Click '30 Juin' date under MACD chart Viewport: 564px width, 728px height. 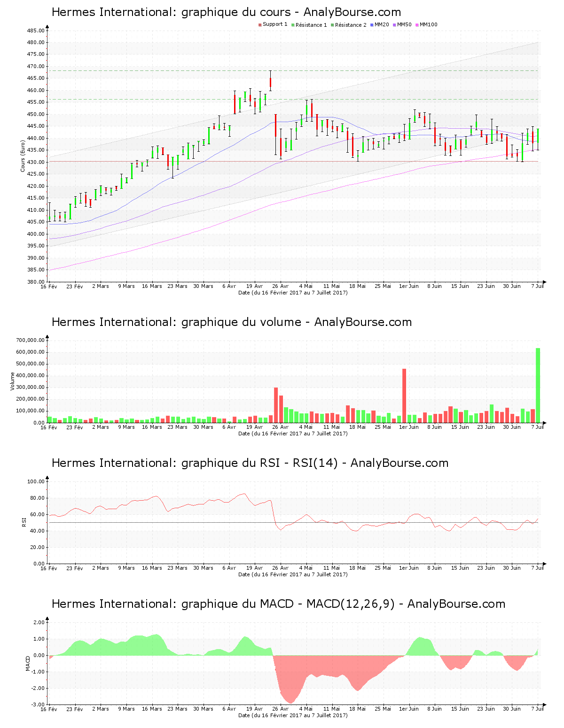tap(512, 709)
